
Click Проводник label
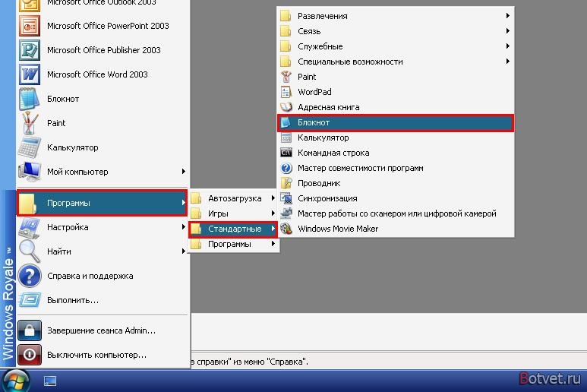[x=319, y=183]
